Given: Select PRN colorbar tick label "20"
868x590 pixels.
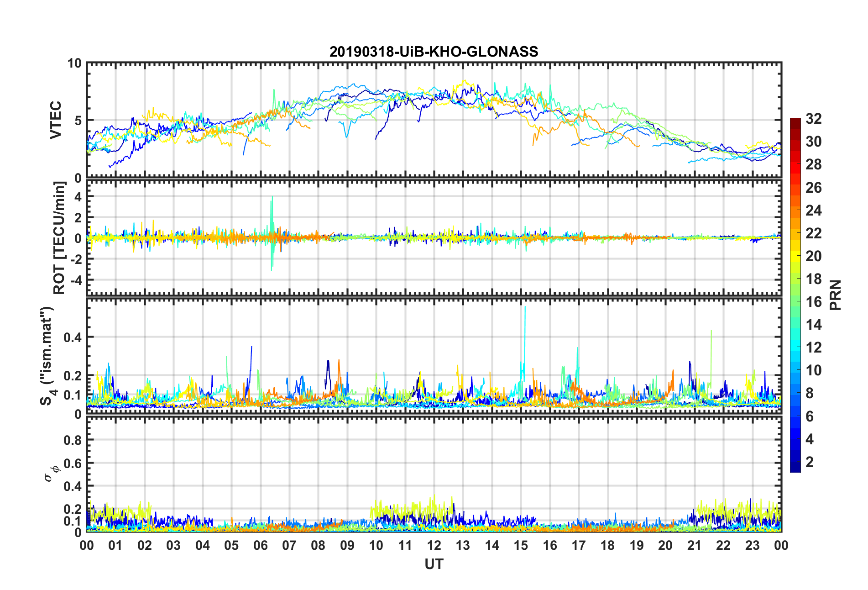Looking at the screenshot, I should pyautogui.click(x=814, y=256).
